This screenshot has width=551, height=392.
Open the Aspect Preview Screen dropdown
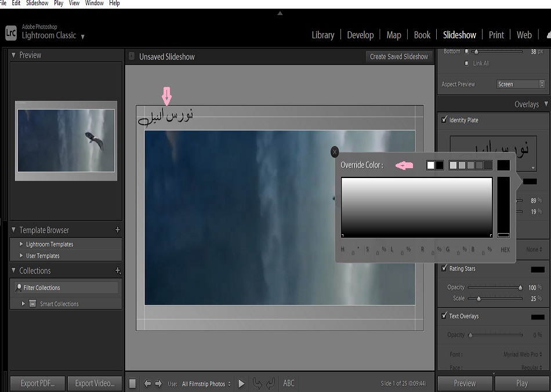click(521, 84)
